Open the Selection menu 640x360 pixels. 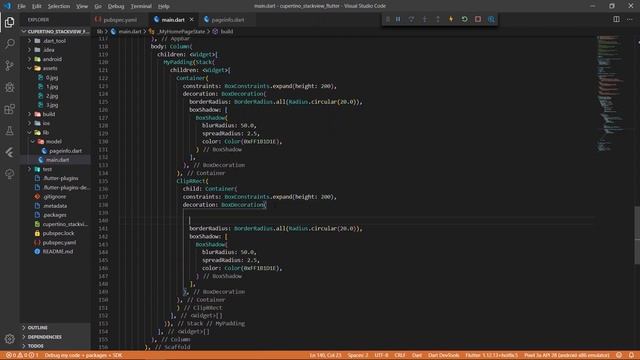[x=59, y=6]
